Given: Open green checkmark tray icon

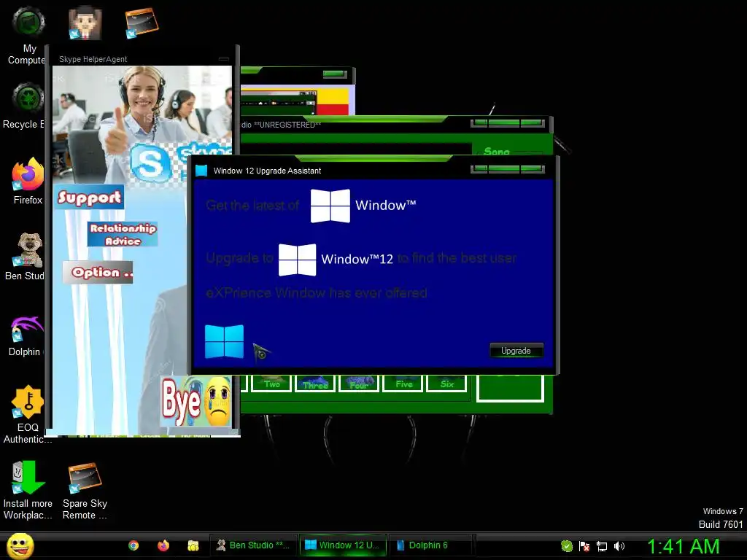Looking at the screenshot, I should pos(566,546).
